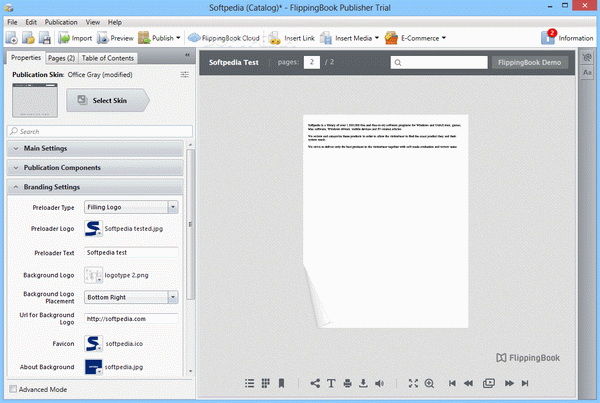Click FlippingBook Cloud toolbar item
The width and height of the screenshot is (600, 403).
[223, 38]
